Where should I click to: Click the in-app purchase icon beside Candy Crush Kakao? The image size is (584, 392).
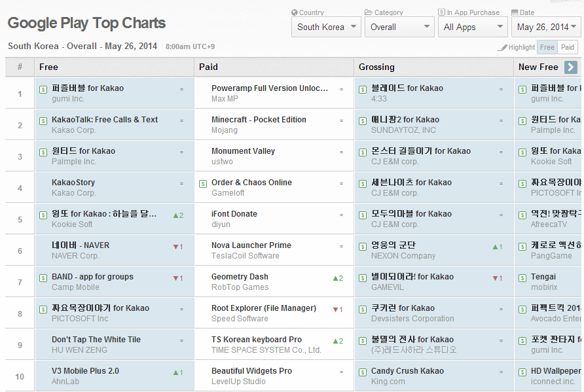pyautogui.click(x=363, y=372)
